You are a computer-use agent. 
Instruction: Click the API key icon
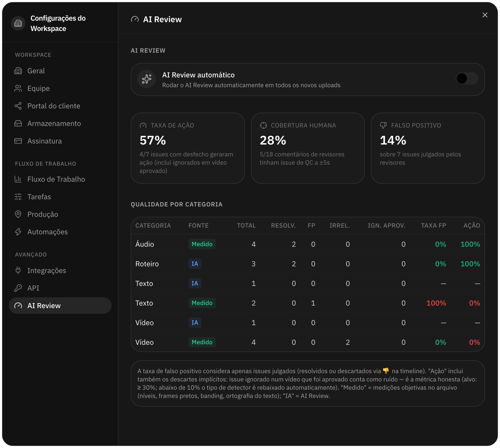pyautogui.click(x=18, y=288)
